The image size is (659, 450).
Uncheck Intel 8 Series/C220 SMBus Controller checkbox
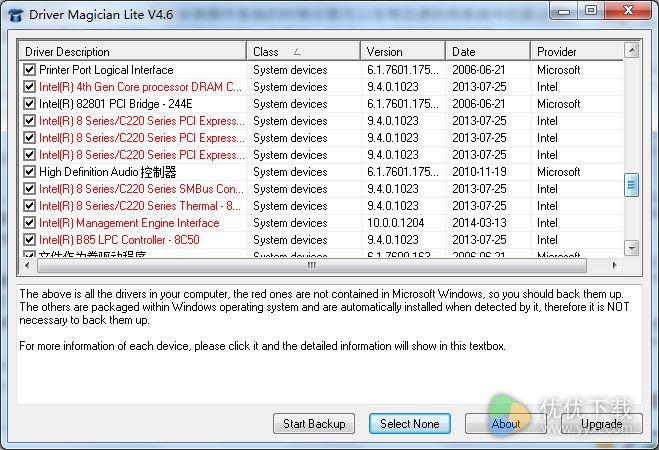pos(29,189)
